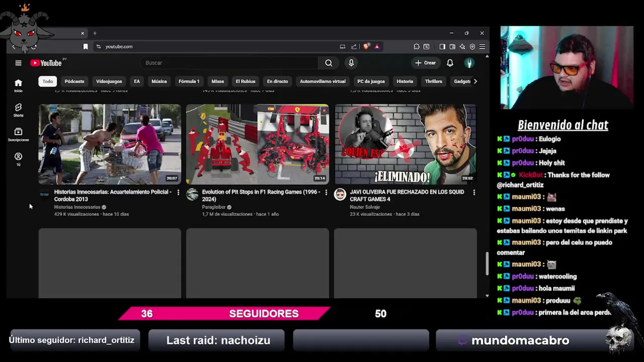The width and height of the screenshot is (644, 362).
Task: Open the ¡ELIMINADO! Squid Craft thumbnail
Action: pyautogui.click(x=406, y=144)
